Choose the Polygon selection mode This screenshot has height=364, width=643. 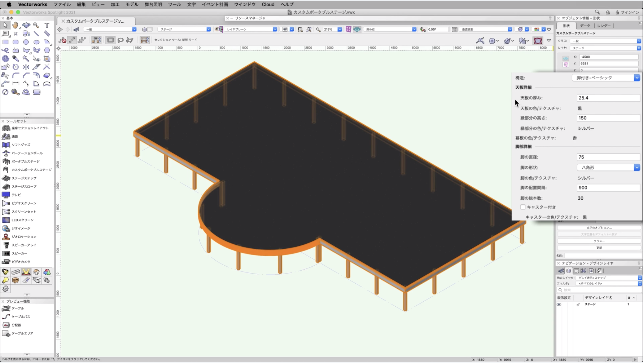click(x=130, y=40)
